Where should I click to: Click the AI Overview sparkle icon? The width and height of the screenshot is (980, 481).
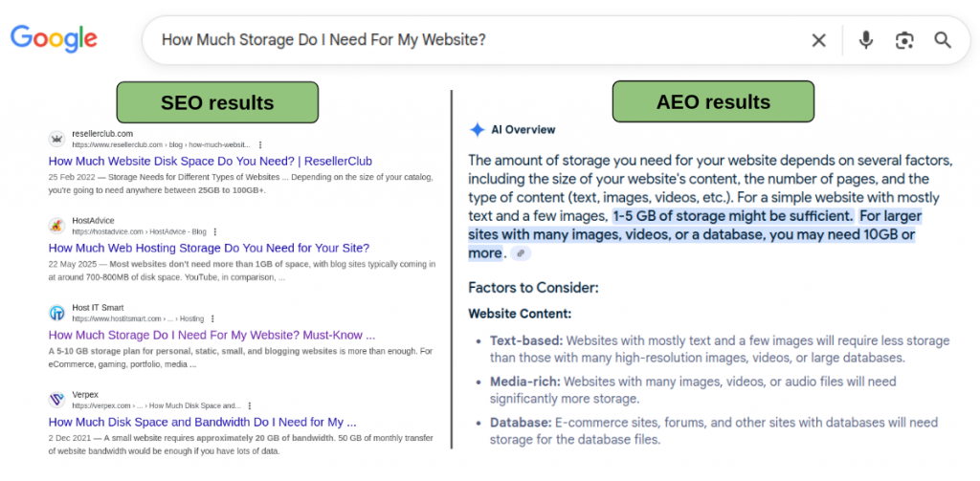click(477, 130)
